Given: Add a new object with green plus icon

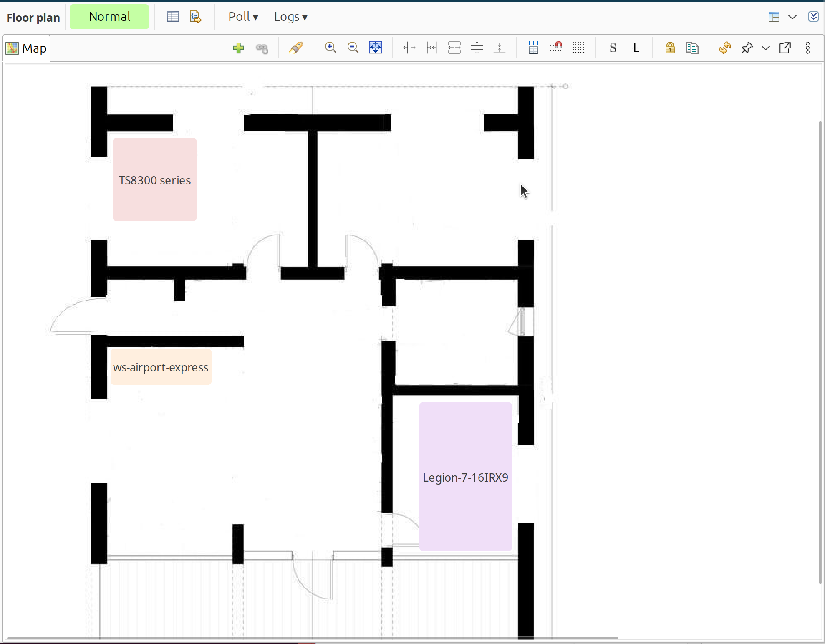Looking at the screenshot, I should coord(238,48).
